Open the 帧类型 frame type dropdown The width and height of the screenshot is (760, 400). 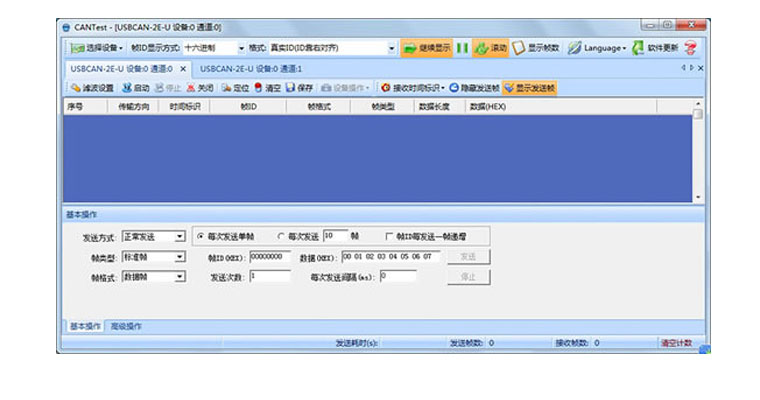pyautogui.click(x=179, y=257)
